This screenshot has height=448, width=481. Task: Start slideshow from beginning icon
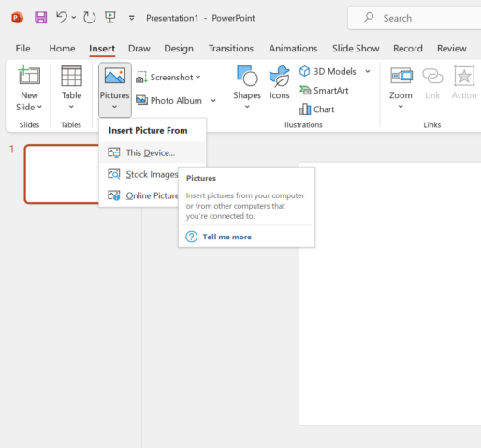coord(110,17)
